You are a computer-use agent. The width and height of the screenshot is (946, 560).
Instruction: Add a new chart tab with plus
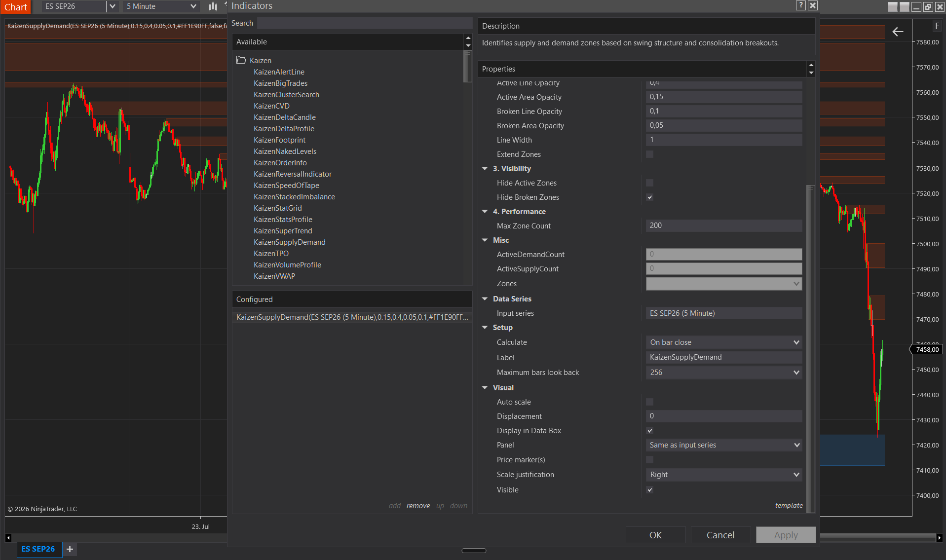click(x=70, y=549)
